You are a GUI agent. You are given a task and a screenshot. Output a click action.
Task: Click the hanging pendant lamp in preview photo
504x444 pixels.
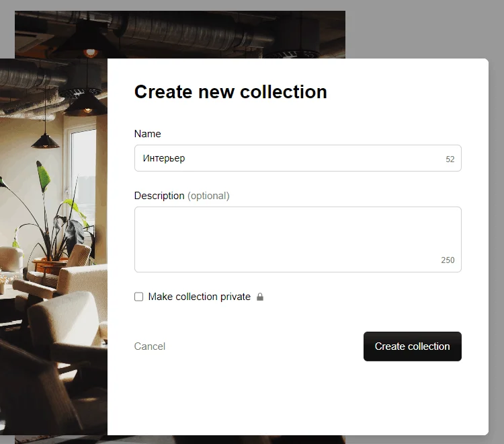(x=46, y=138)
